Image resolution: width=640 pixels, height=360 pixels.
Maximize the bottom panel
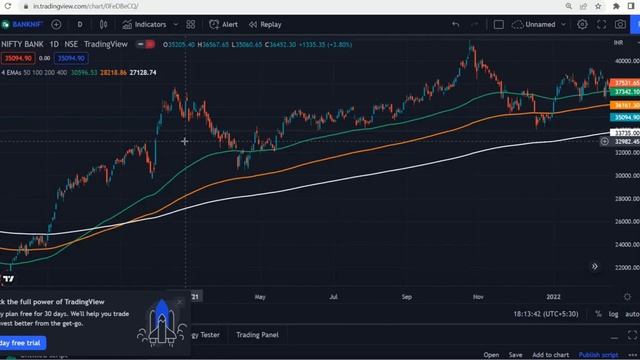[632, 335]
